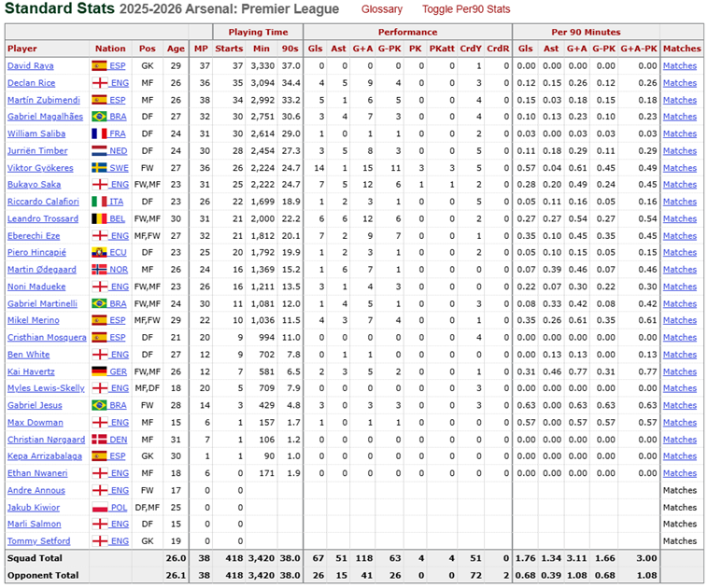Click the Sweden flag in Viktor Gyökeres' row
The image size is (708, 588).
click(99, 168)
